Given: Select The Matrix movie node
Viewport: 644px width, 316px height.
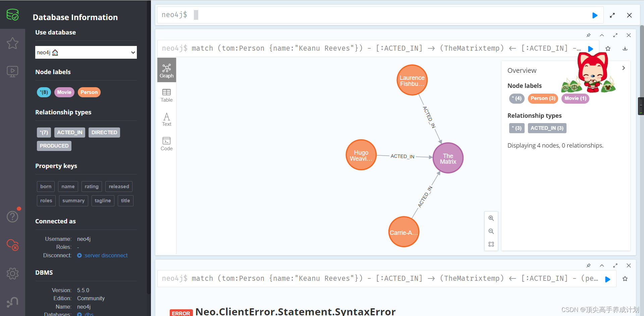Looking at the screenshot, I should tap(448, 158).
